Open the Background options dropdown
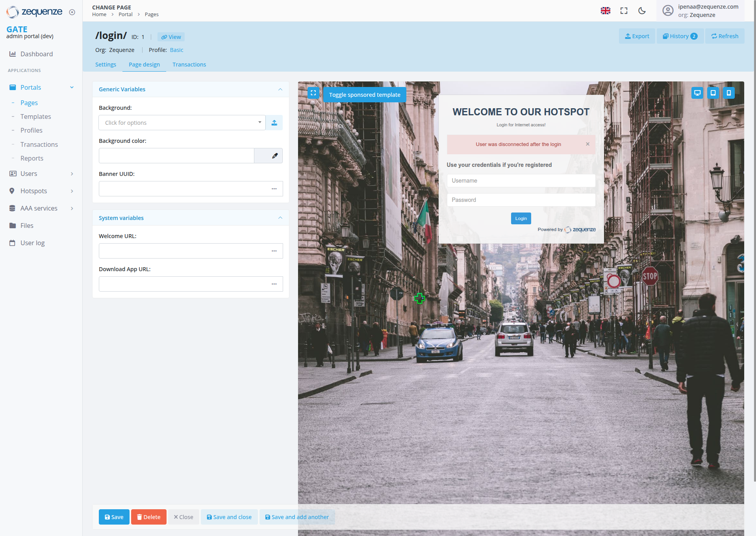The width and height of the screenshot is (756, 536). (259, 122)
